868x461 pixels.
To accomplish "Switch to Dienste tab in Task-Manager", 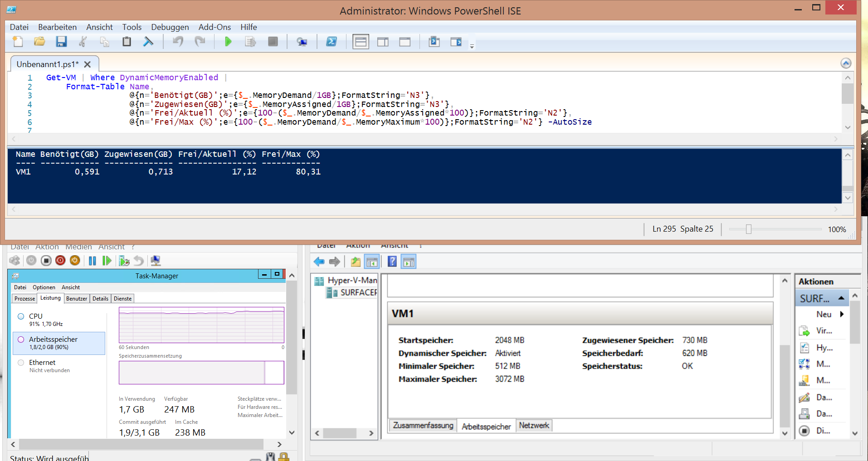I will 123,299.
